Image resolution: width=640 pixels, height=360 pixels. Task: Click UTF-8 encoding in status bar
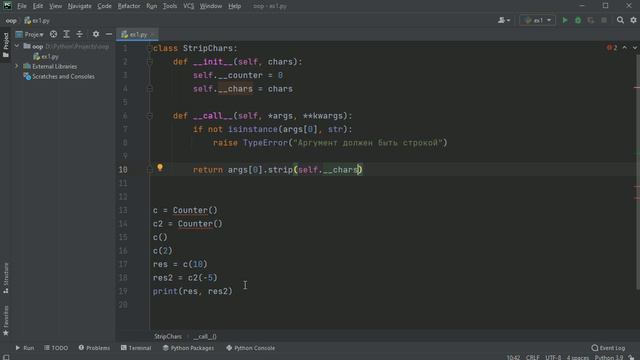[553, 357]
